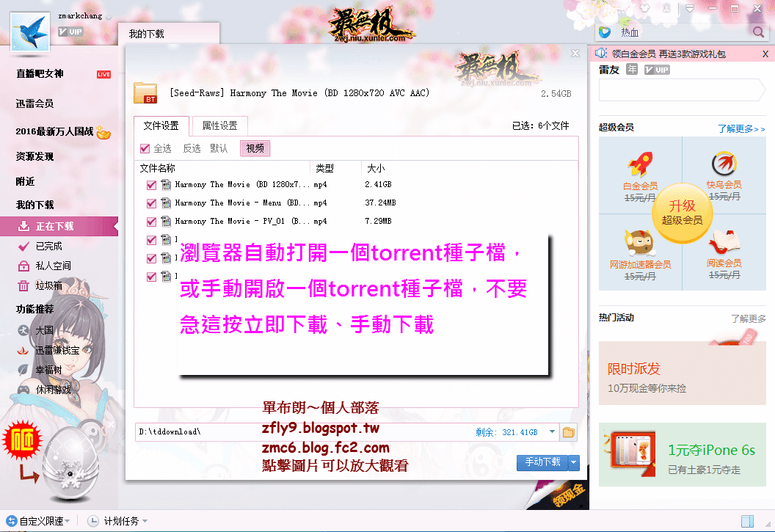Click the search magnifier icon
This screenshot has width=775, height=532.
pyautogui.click(x=758, y=32)
